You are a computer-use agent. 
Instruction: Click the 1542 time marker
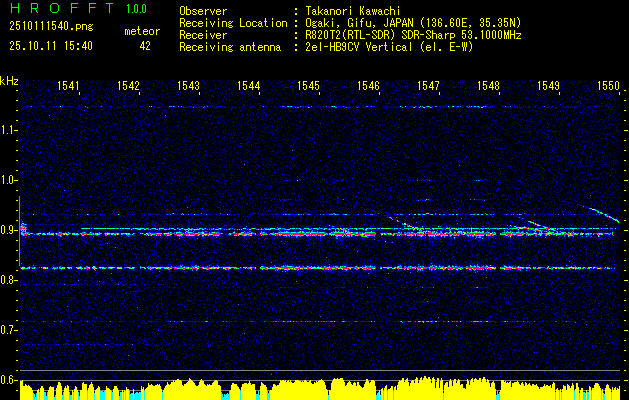pos(128,86)
